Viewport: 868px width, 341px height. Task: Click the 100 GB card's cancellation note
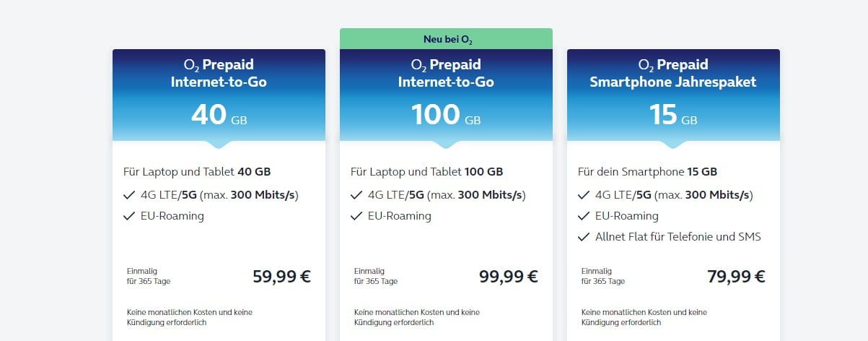click(417, 317)
